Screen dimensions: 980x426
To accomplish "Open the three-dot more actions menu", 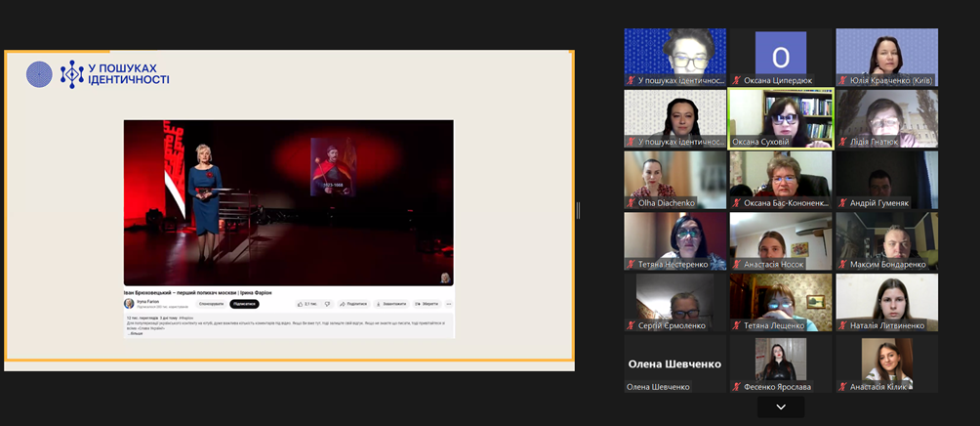I will coord(449,304).
